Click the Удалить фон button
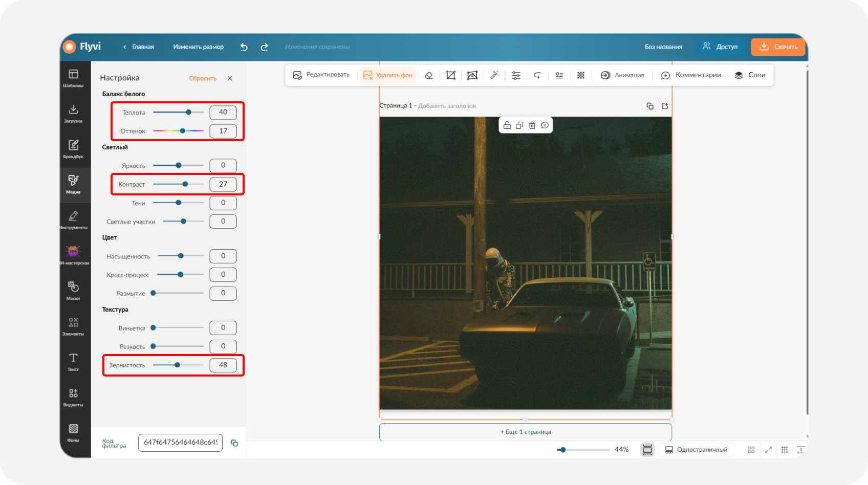This screenshot has width=868, height=485. click(x=388, y=75)
